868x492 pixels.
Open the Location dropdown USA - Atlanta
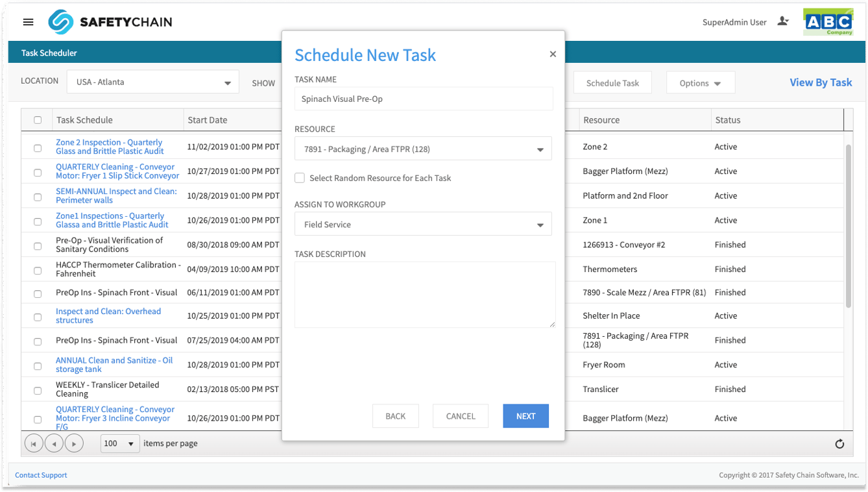tap(153, 82)
